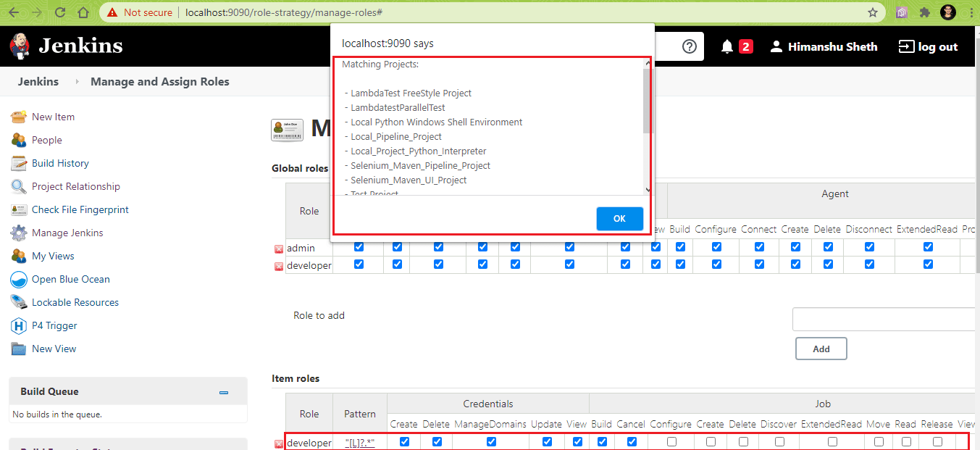Click the Jenkins butler logo
The width and height of the screenshot is (980, 450).
pyautogui.click(x=20, y=46)
